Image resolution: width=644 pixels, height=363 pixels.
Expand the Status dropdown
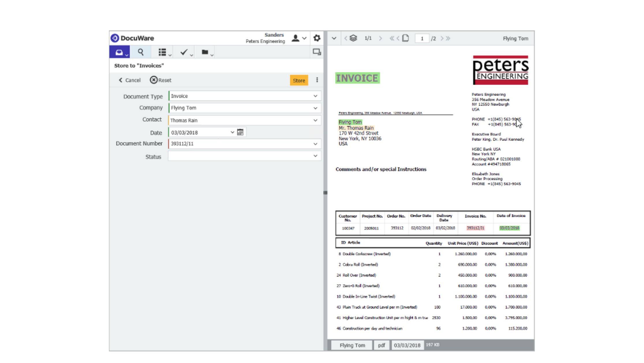(x=315, y=156)
